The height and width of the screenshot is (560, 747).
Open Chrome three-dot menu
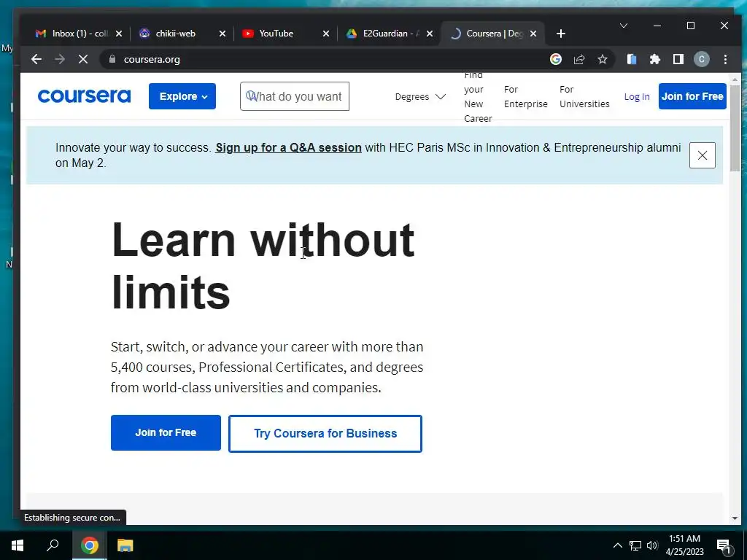tap(725, 59)
